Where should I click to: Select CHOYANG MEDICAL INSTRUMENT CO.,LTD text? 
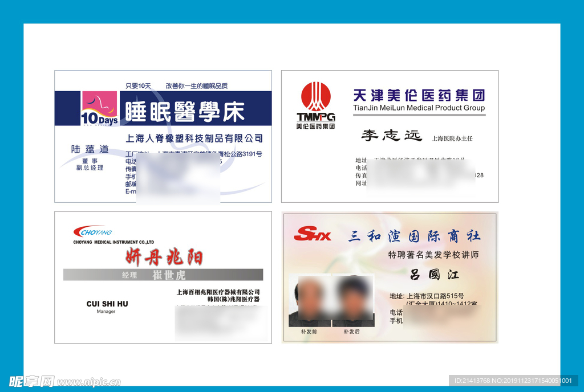pos(113,242)
